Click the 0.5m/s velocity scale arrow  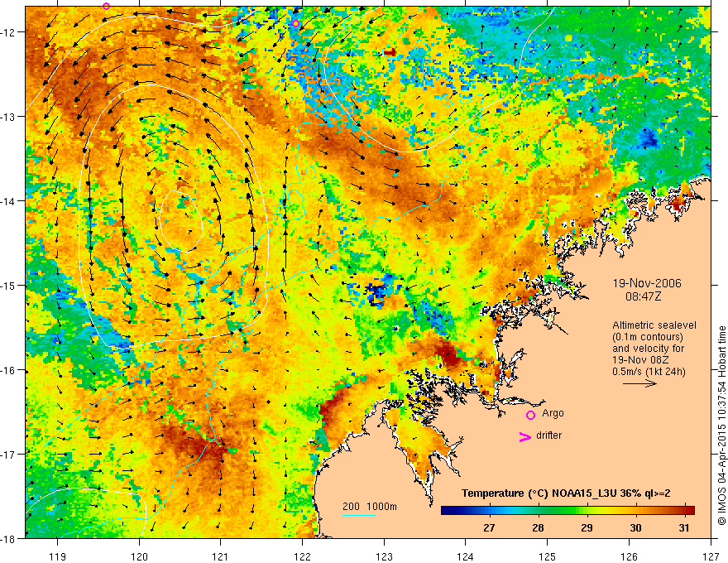coord(639,383)
